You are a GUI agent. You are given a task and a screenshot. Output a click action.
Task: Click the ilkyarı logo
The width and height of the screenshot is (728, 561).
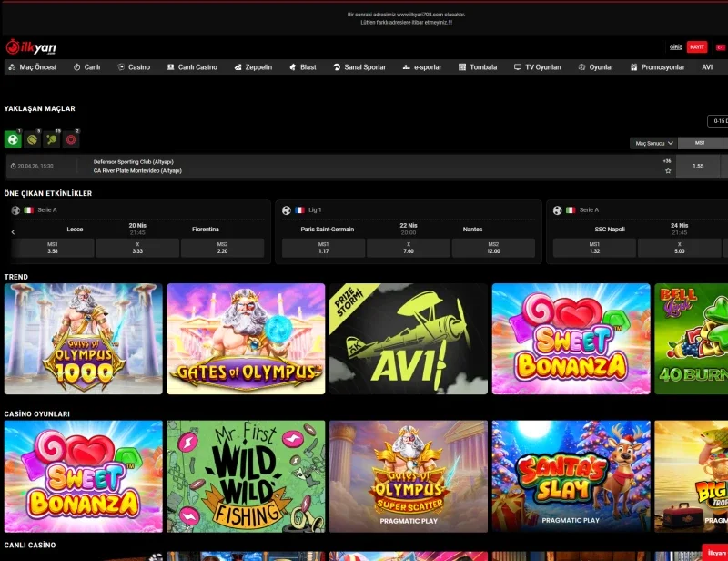tap(31, 47)
